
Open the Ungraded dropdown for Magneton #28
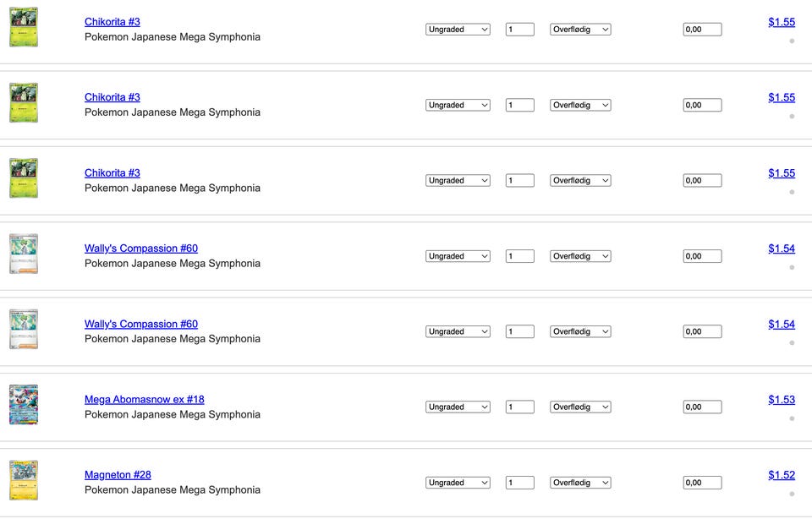(x=458, y=483)
